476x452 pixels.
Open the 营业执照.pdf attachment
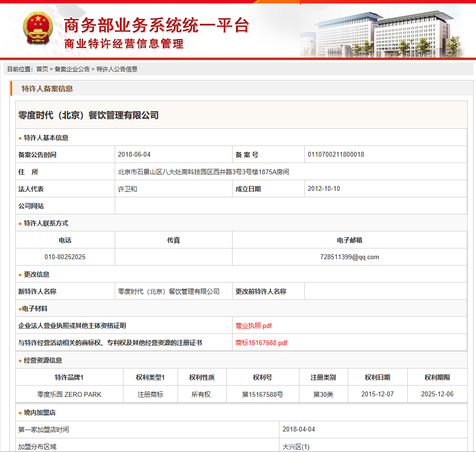coord(254,326)
